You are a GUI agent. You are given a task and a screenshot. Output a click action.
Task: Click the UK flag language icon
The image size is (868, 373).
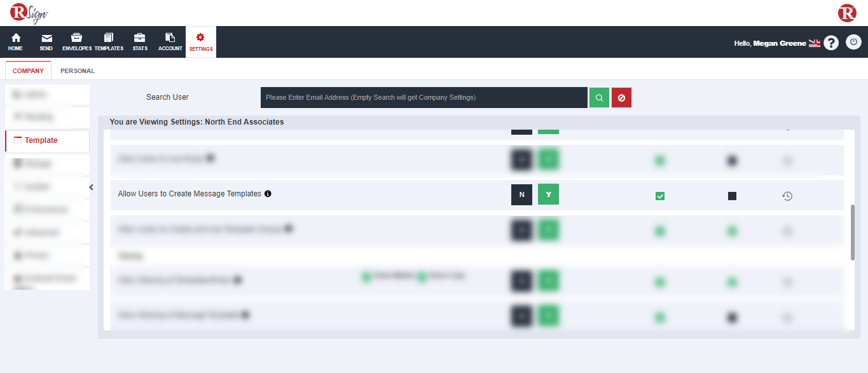(815, 43)
